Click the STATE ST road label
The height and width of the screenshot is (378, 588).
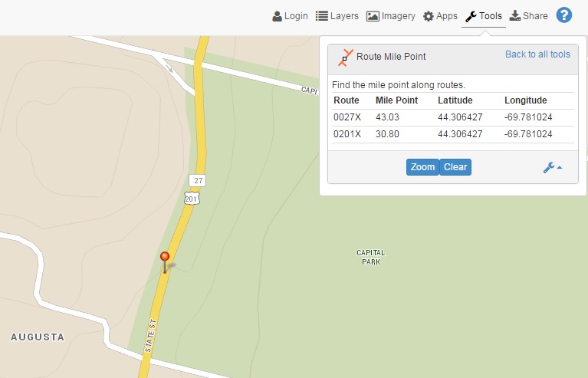tap(150, 336)
